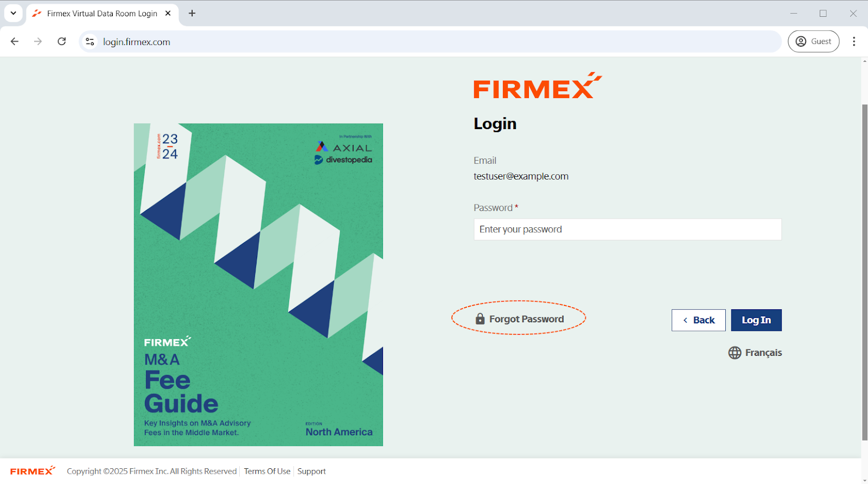This screenshot has height=484, width=868.
Task: Focus the Enter your password field
Action: coord(628,230)
